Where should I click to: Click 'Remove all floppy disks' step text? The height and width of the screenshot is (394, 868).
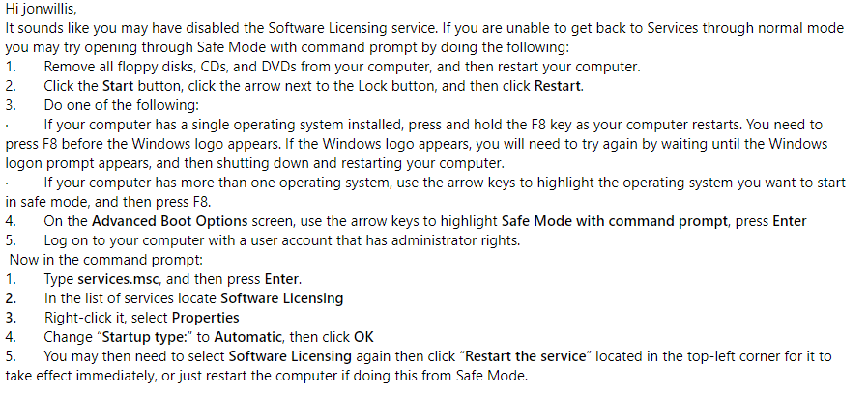coord(341,67)
